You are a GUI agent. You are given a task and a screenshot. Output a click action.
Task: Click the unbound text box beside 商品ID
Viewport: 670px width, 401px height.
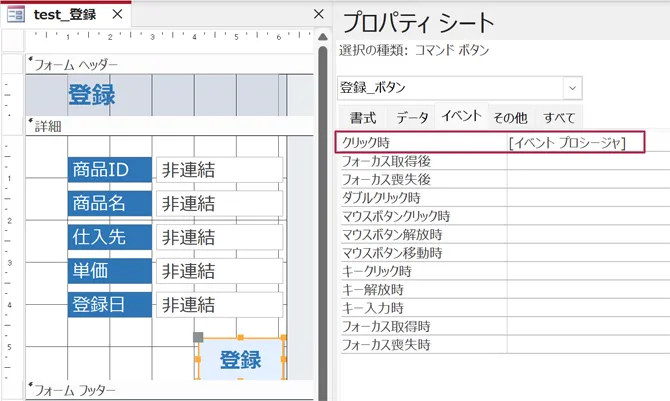[x=219, y=170]
